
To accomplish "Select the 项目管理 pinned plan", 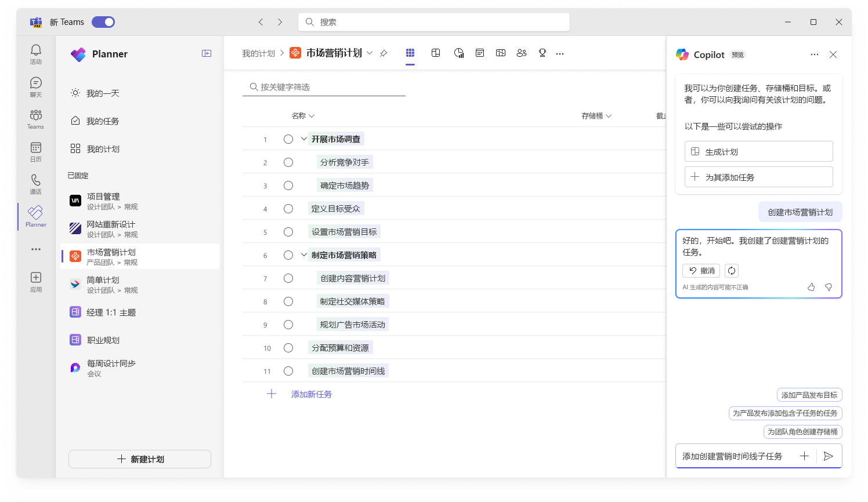I will click(140, 201).
